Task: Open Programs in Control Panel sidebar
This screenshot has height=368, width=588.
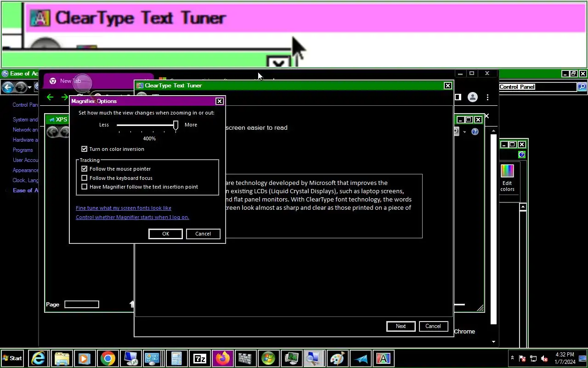Action: (x=23, y=150)
